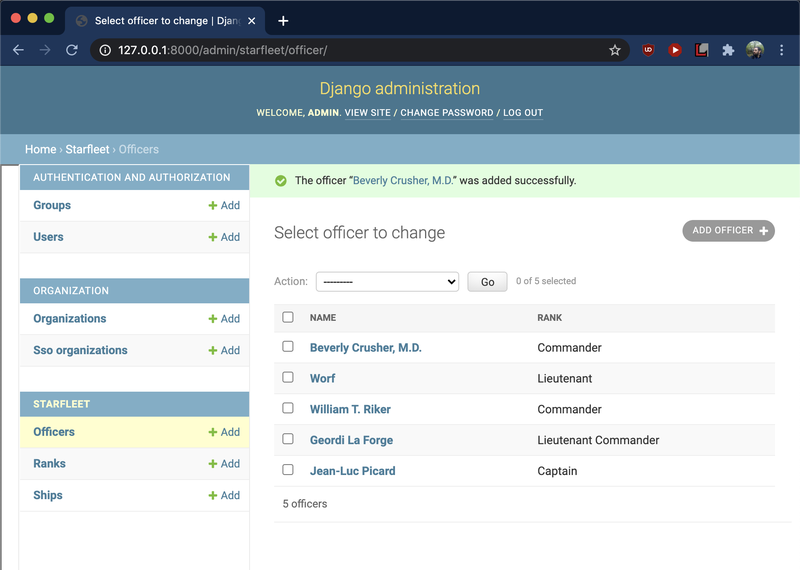
Task: Click the green success checkmark icon
Action: (x=281, y=181)
